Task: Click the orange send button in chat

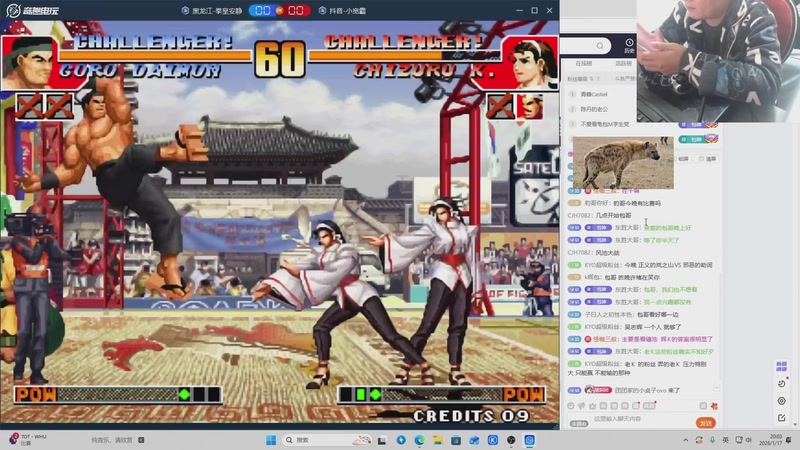Action: tap(706, 423)
